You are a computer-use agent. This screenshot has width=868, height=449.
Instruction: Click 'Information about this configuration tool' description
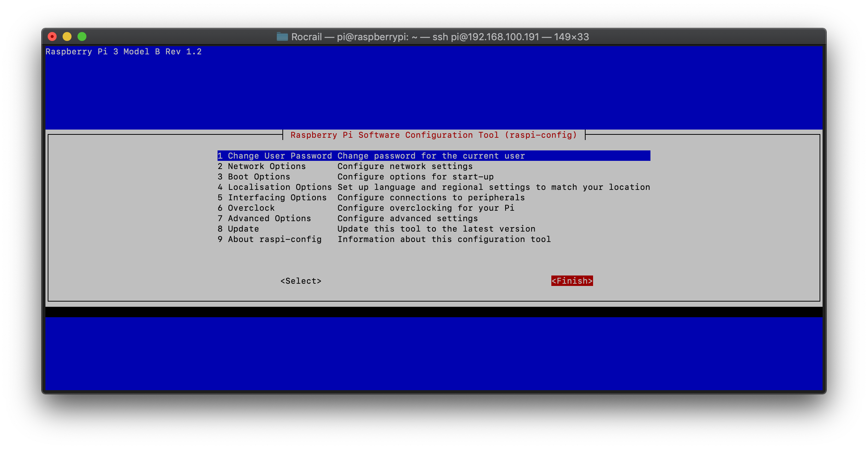click(x=444, y=239)
